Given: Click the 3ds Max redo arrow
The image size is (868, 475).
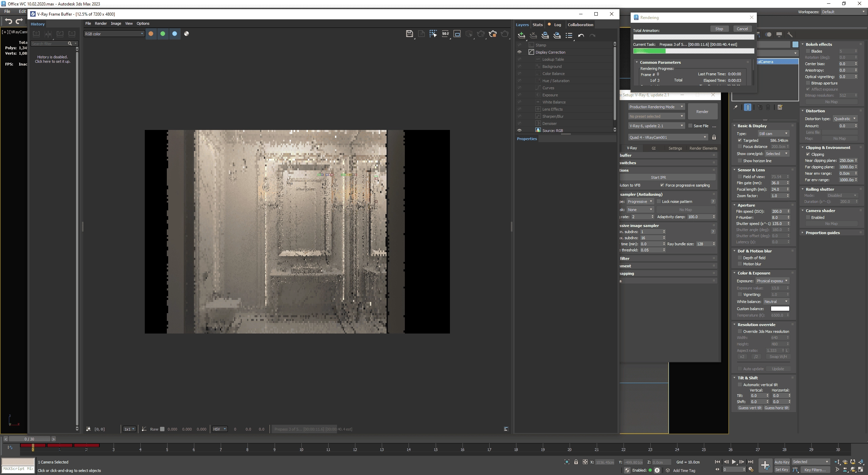Looking at the screenshot, I should pyautogui.click(x=19, y=21).
